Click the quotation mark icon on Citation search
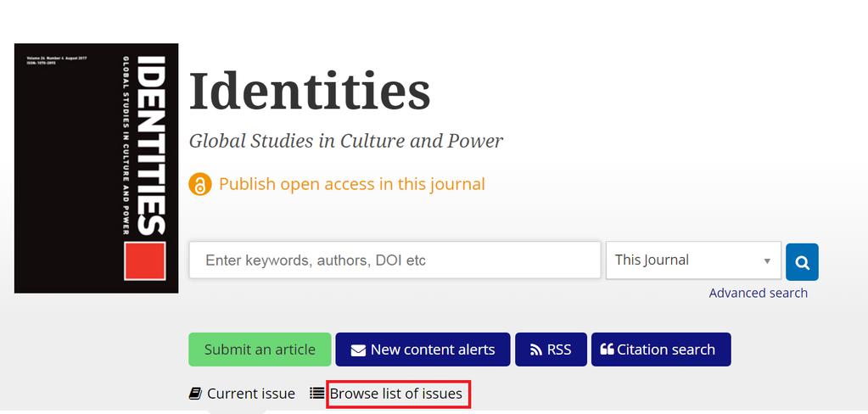The width and height of the screenshot is (868, 414). pyautogui.click(x=607, y=350)
